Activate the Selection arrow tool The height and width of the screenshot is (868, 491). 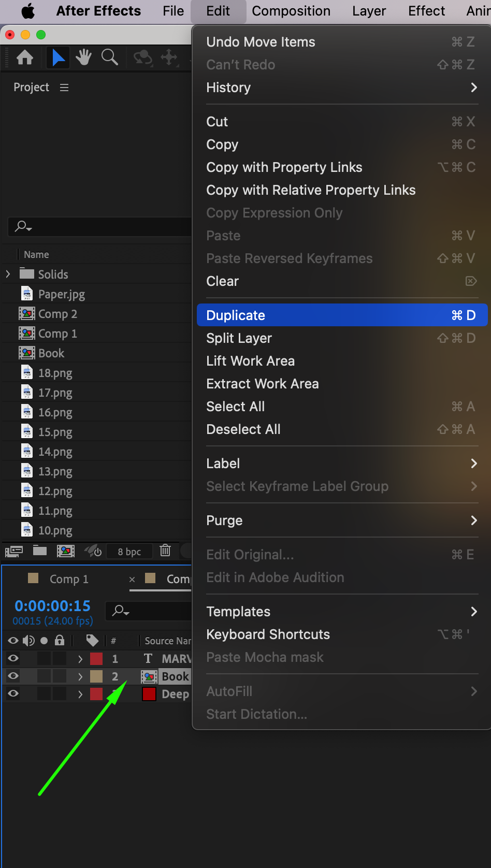pyautogui.click(x=58, y=57)
